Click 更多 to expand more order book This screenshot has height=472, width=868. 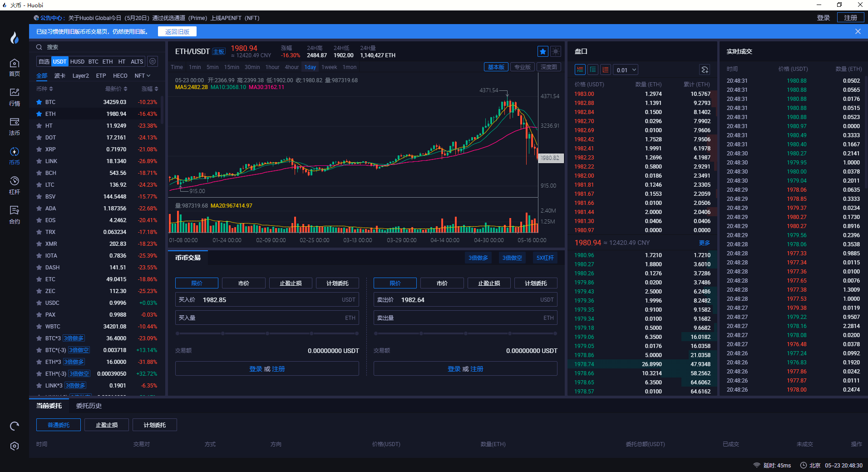click(x=705, y=243)
